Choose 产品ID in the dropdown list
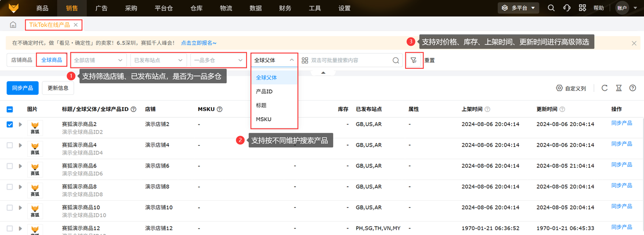Viewport: 644px width, 235px height. point(274,91)
